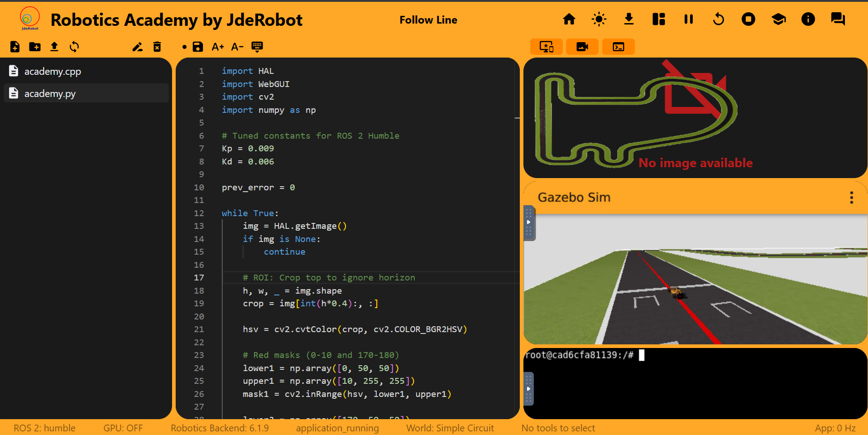Open academy.cpp in the file list
Viewport: 868px width, 435px height.
tap(86, 71)
